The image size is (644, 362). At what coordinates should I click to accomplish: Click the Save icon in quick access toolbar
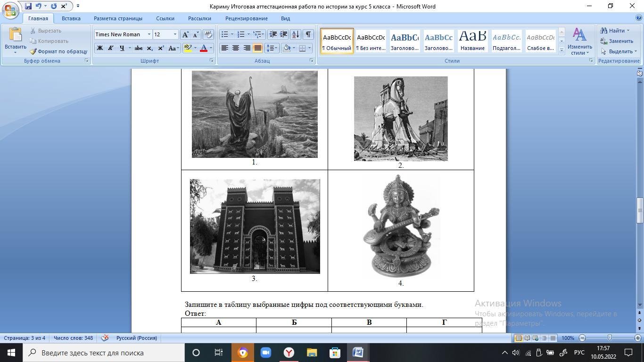pyautogui.click(x=28, y=6)
